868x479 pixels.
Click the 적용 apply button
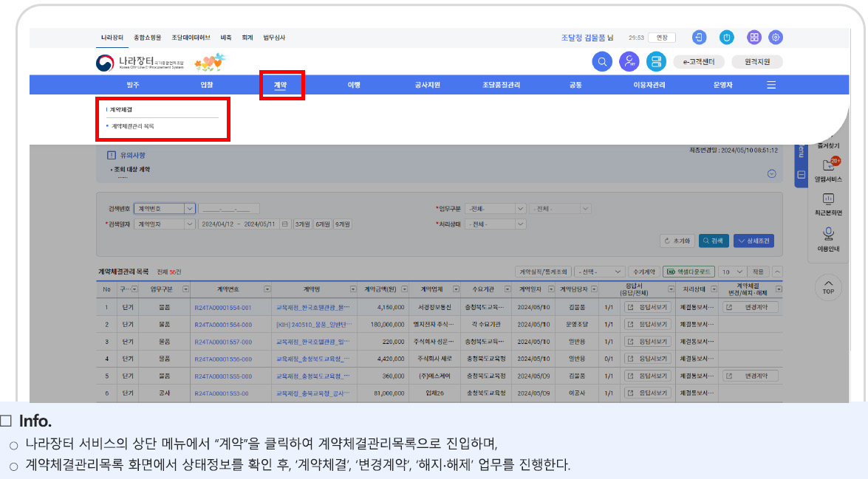pos(758,272)
